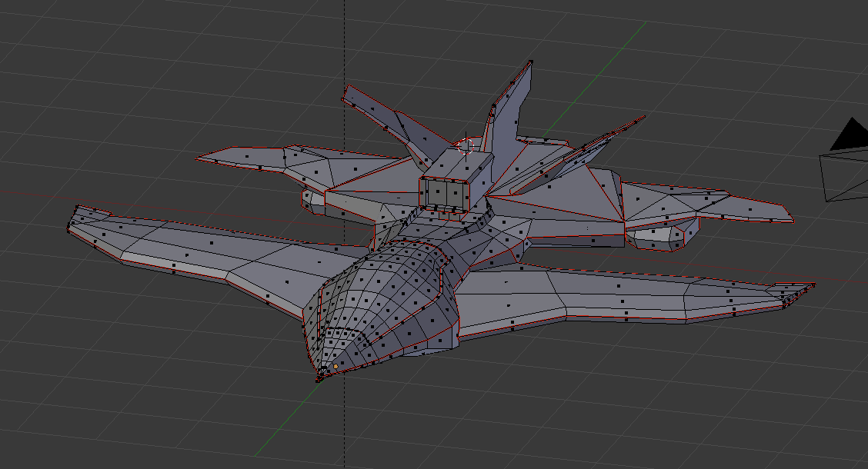Select the camera object wireframe

[845, 175]
